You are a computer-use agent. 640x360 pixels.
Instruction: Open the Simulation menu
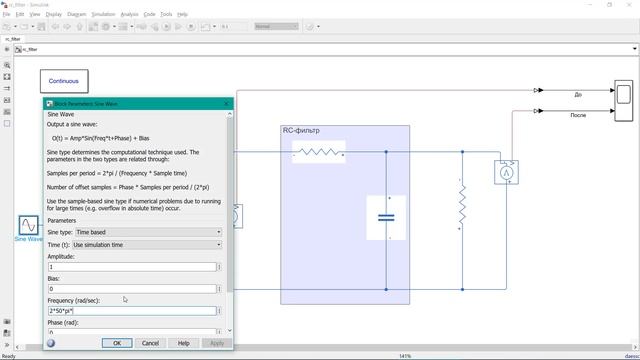[103, 14]
